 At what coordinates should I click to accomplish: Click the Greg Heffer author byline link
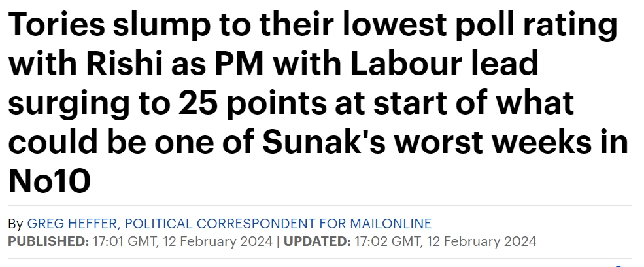click(229, 224)
